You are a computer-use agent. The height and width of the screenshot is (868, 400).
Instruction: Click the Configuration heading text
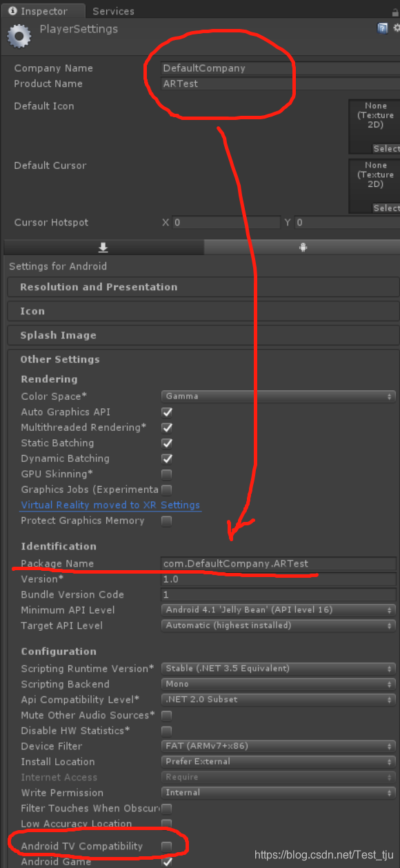tap(59, 652)
